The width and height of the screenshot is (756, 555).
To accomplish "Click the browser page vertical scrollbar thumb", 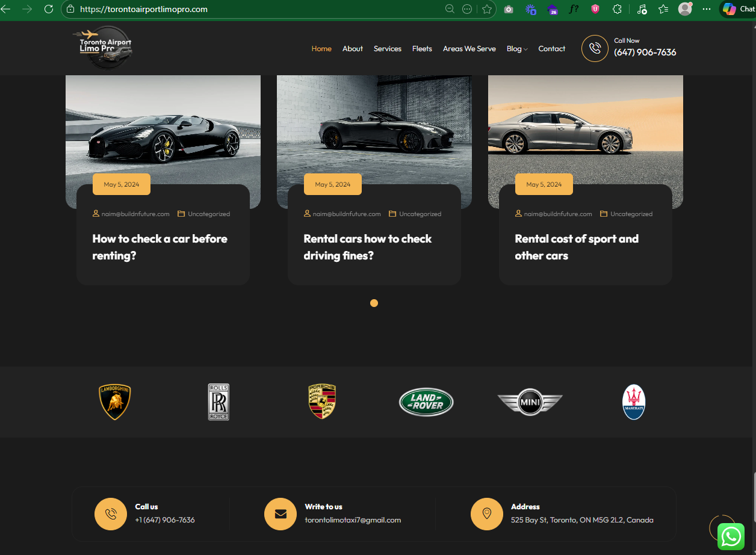I will coord(754,497).
